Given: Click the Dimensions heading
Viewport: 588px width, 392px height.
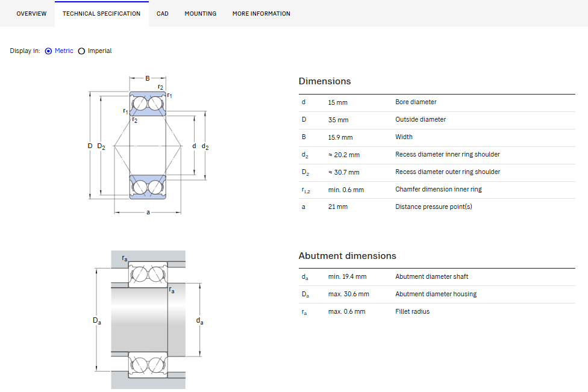Looking at the screenshot, I should [325, 81].
